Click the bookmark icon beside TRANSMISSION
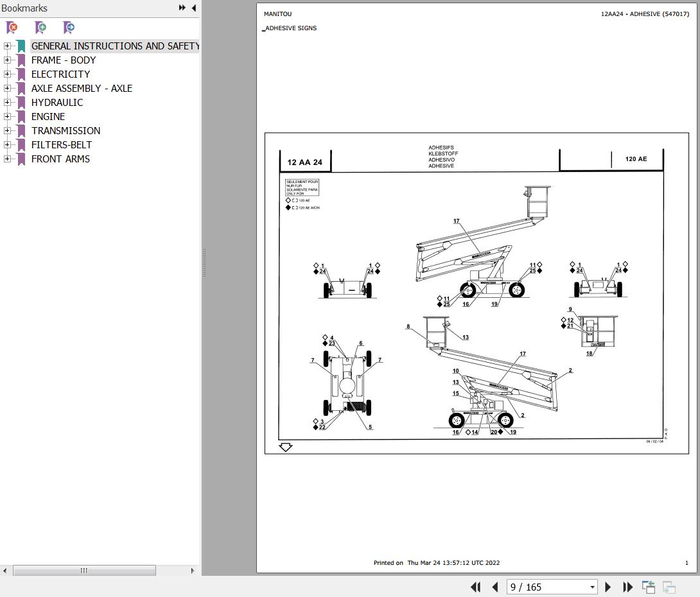The width and height of the screenshot is (700, 597). 21,131
